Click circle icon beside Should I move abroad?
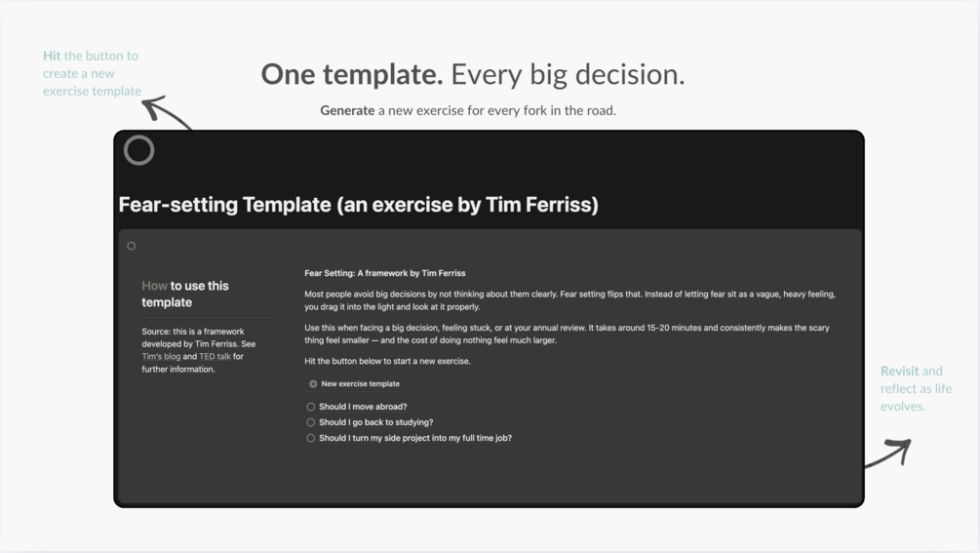Screen dimensions: 980x553 coord(311,407)
